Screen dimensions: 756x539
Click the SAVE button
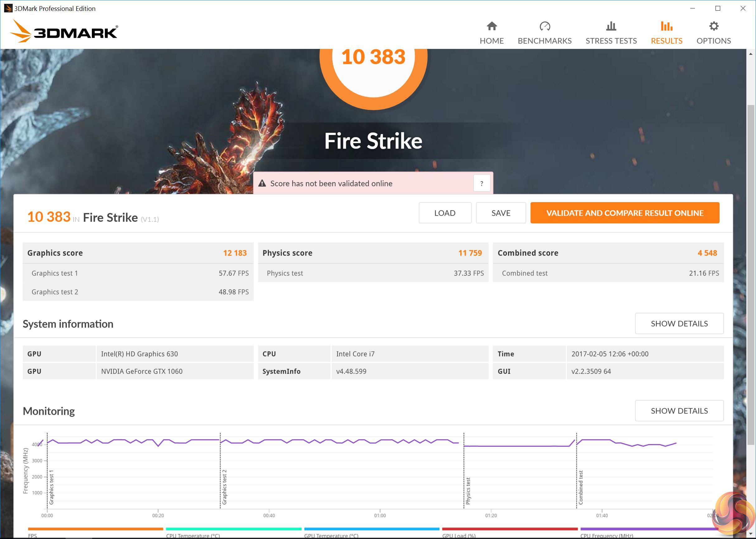(x=500, y=213)
